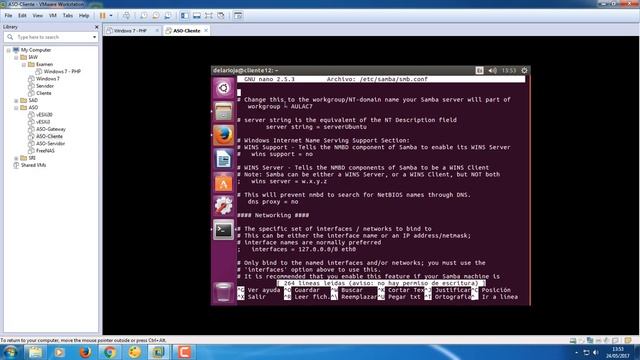
Task: Open the Trash in Ubuntu dock
Action: tap(223, 292)
